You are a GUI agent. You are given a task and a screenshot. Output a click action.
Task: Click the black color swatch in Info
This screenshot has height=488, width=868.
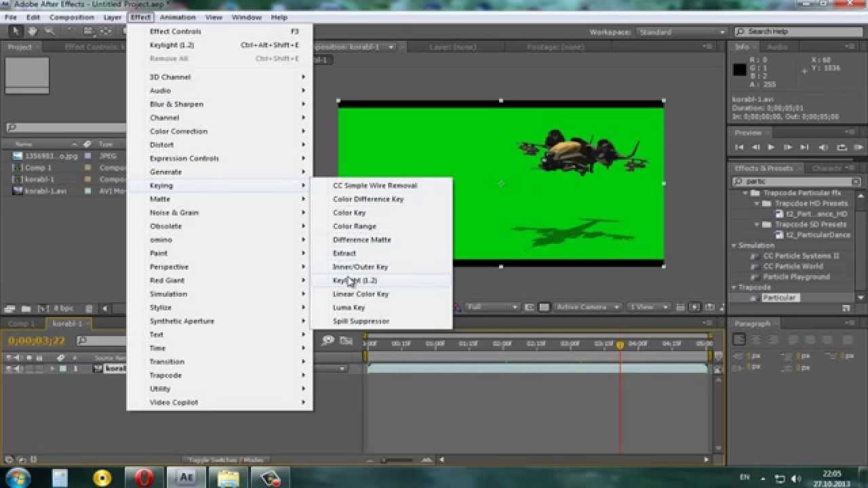pyautogui.click(x=739, y=68)
